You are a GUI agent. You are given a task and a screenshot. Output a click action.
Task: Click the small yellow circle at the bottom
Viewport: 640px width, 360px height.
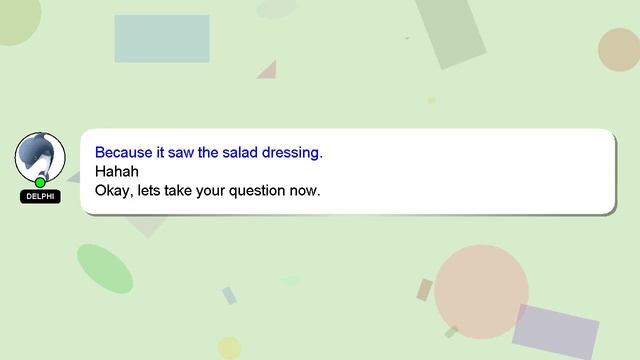pyautogui.click(x=229, y=348)
